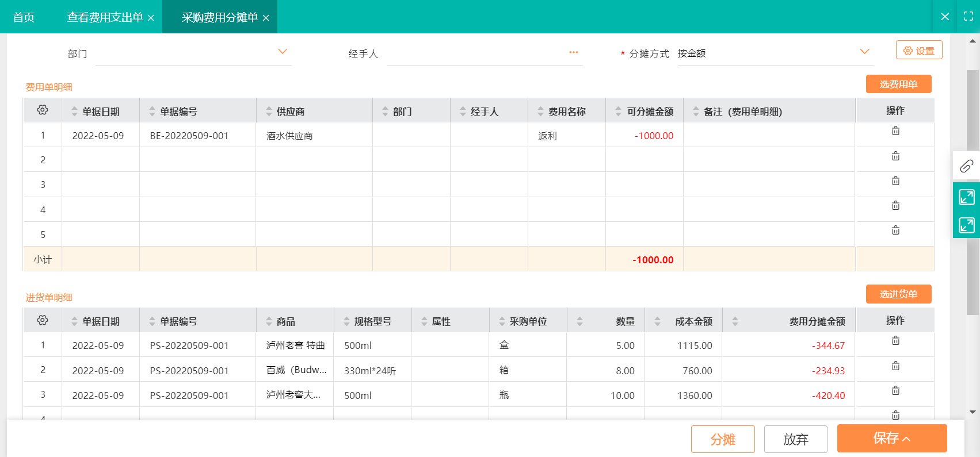
Task: Open the 分摊方式 dropdown
Action: pos(864,52)
